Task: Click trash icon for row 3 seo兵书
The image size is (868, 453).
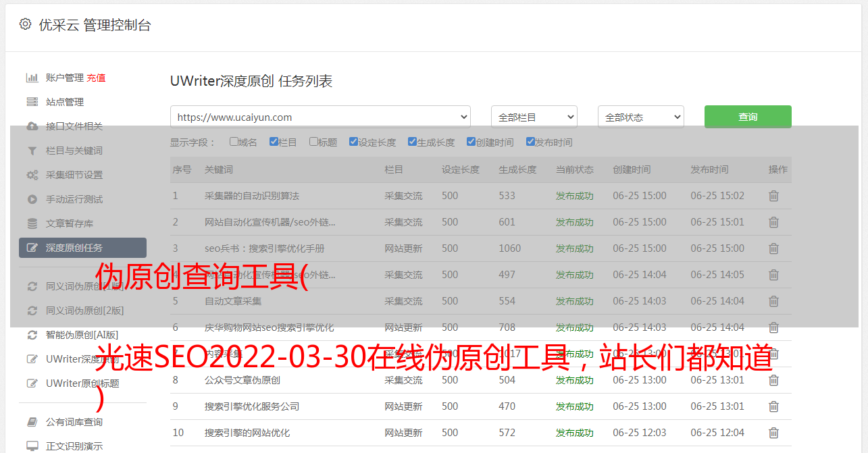Action: pos(773,248)
